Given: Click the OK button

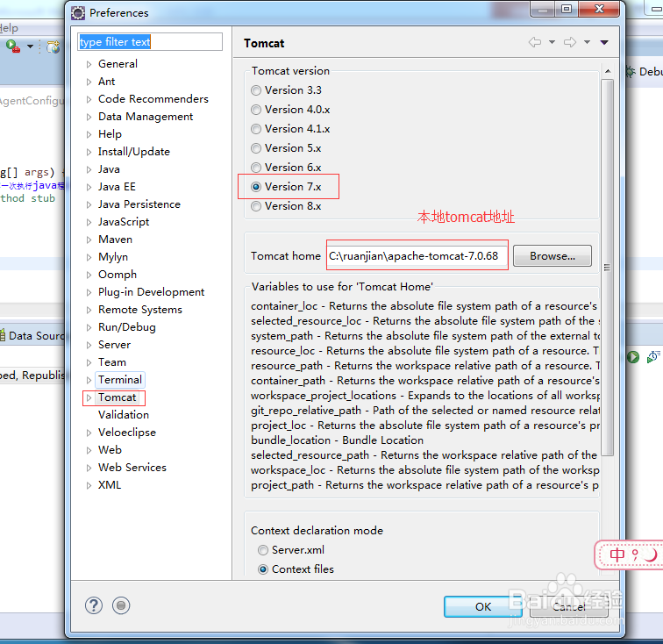Looking at the screenshot, I should tap(483, 607).
